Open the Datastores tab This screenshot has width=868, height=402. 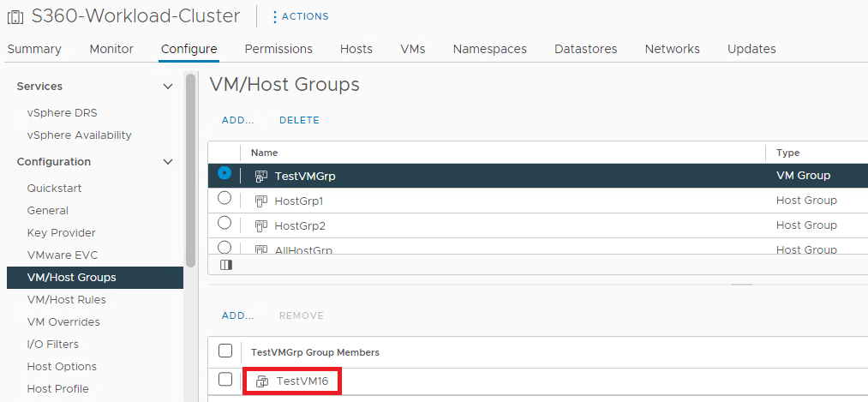[x=586, y=49]
